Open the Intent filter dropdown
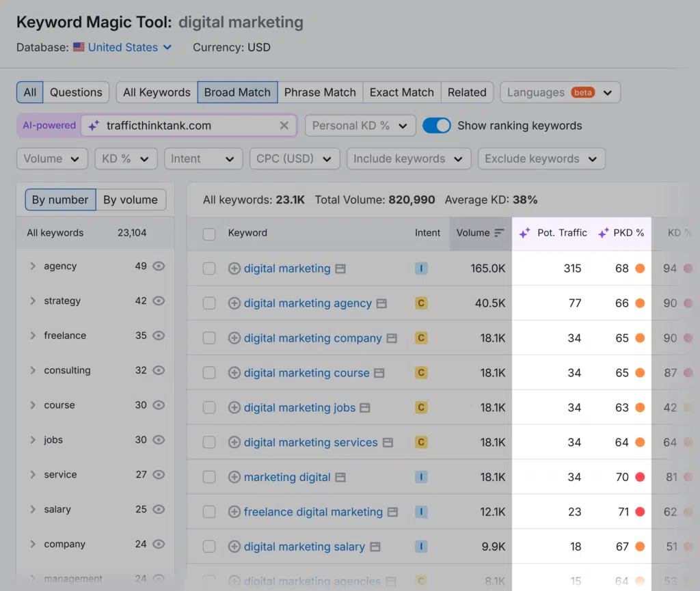The width and height of the screenshot is (700, 591). click(203, 159)
